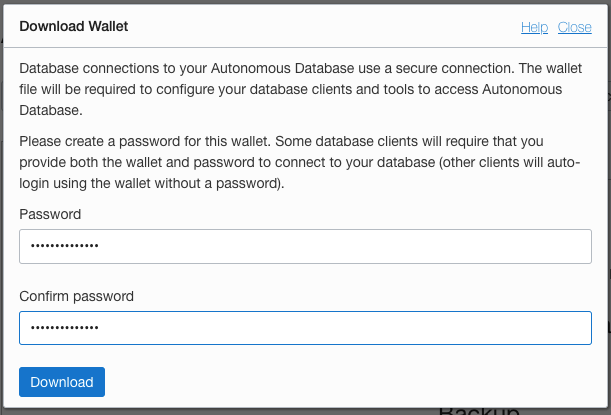Click the header divider line below the title
611x415 pixels.
(306, 48)
